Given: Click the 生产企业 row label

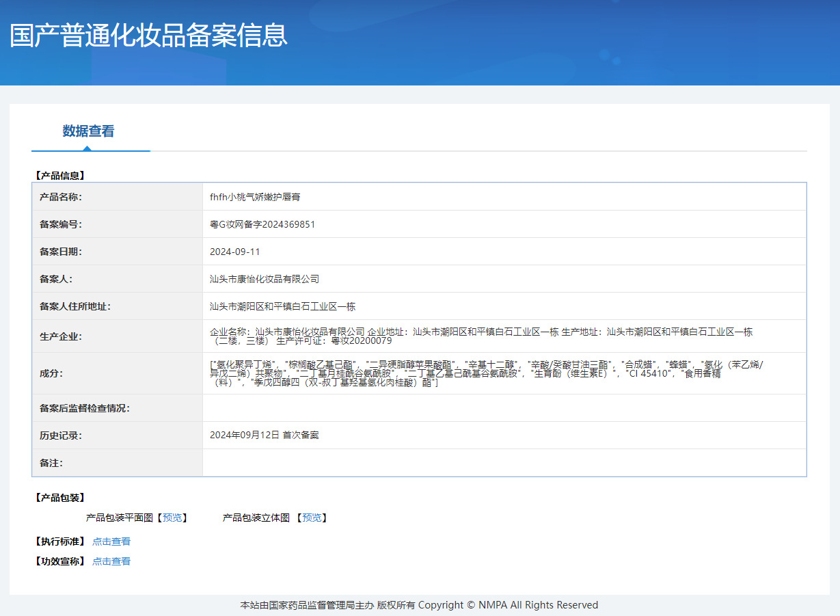Looking at the screenshot, I should [61, 336].
